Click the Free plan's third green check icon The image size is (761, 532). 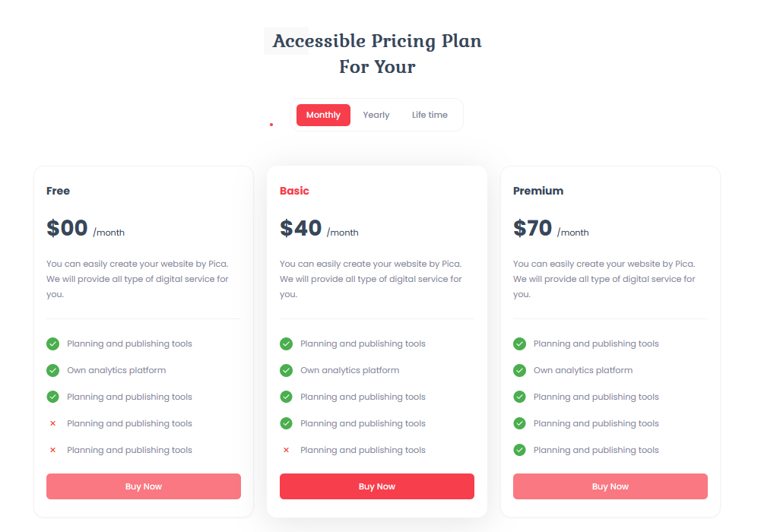52,397
